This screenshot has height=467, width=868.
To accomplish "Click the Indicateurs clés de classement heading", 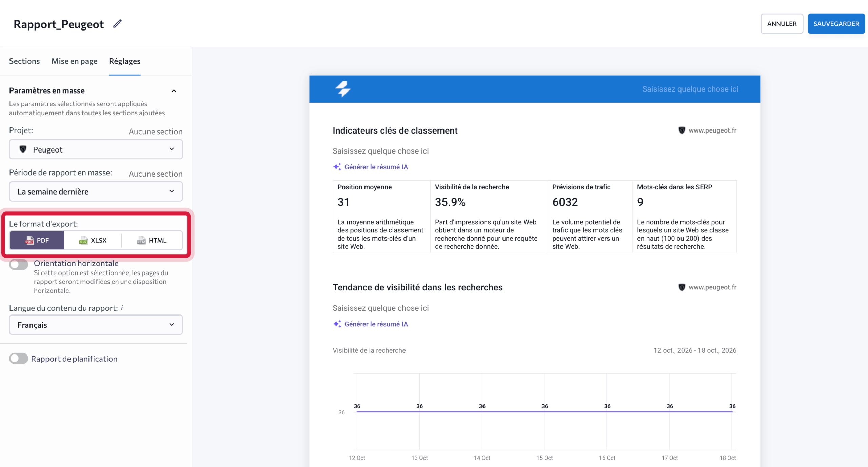I will [395, 130].
